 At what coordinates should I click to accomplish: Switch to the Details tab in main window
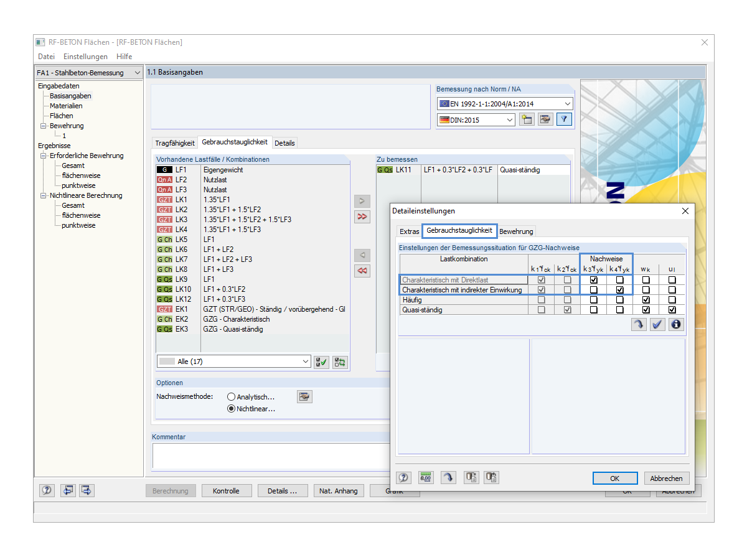[x=284, y=143]
